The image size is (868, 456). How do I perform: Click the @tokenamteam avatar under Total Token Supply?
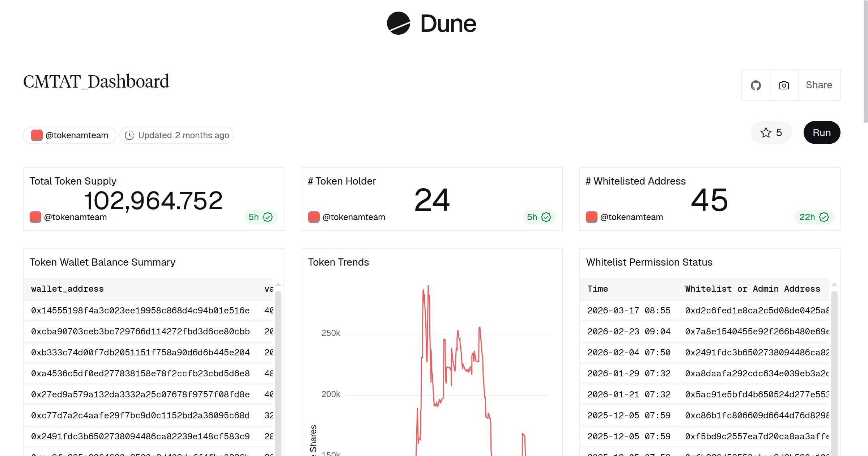[x=35, y=217]
